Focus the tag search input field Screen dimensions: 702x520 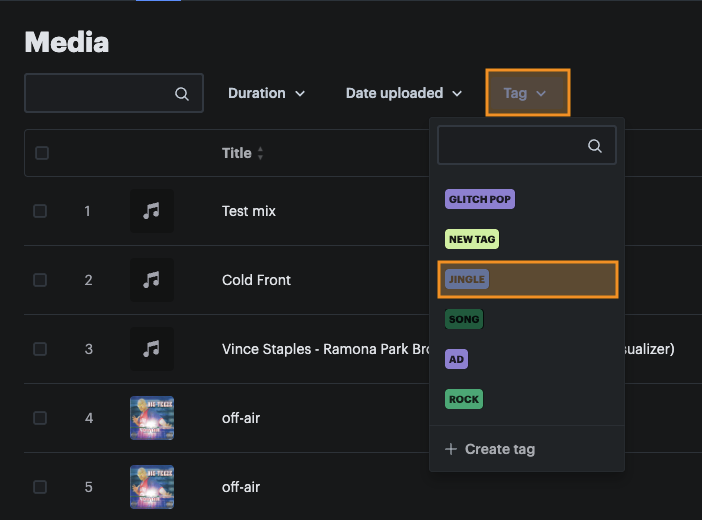coord(512,146)
